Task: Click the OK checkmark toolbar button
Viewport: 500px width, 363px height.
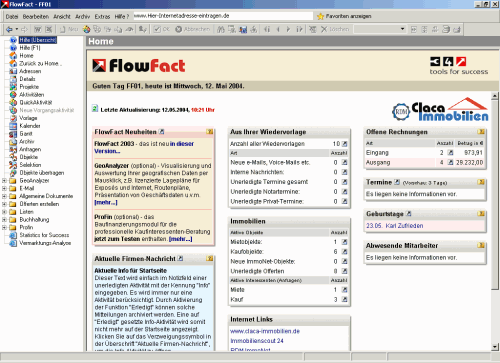Action: [x=162, y=29]
